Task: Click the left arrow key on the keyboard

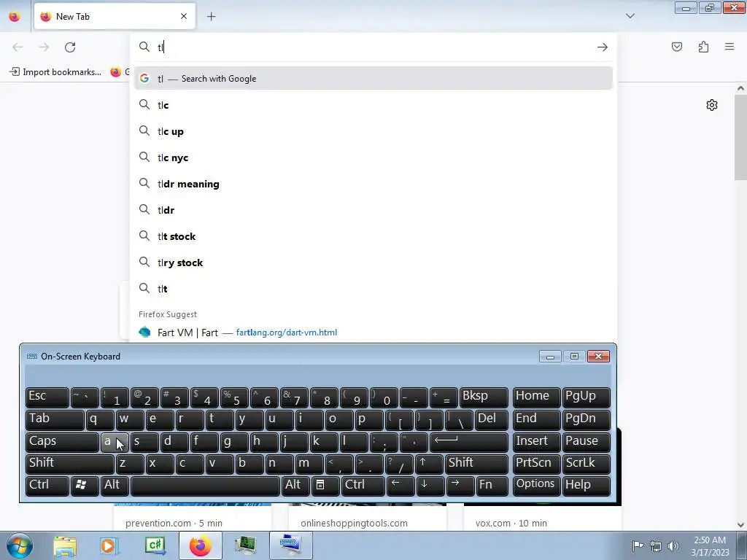Action: click(x=400, y=486)
